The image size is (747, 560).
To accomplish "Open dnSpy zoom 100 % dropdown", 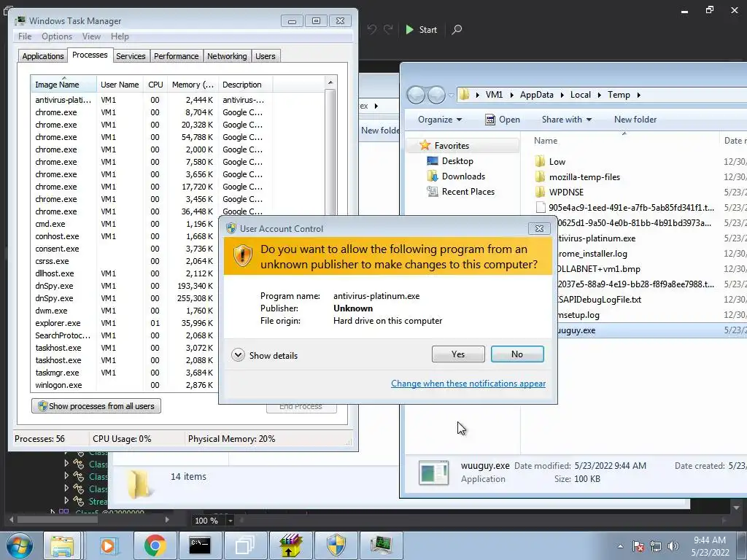I will point(230,521).
